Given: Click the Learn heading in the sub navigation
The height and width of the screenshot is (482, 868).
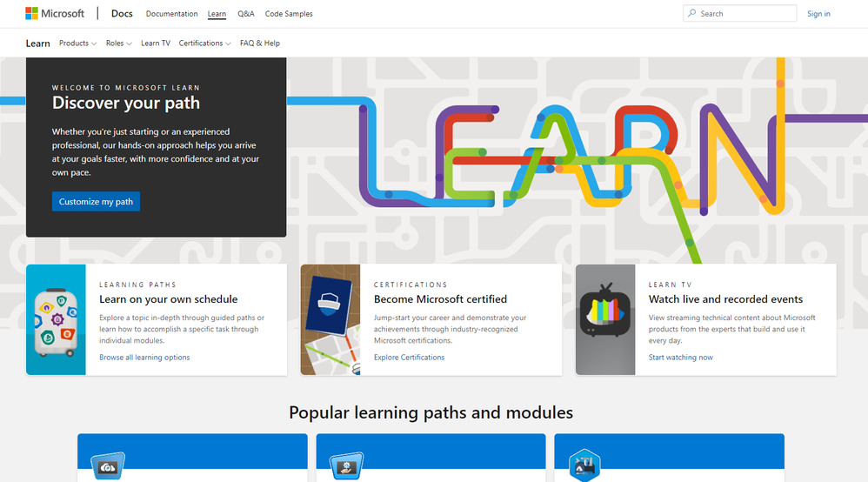Looking at the screenshot, I should point(37,44).
